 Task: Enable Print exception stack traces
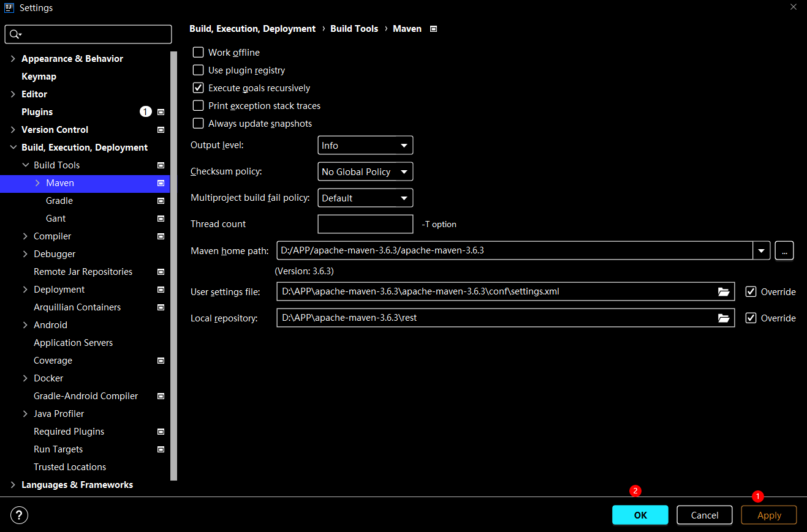(198, 106)
